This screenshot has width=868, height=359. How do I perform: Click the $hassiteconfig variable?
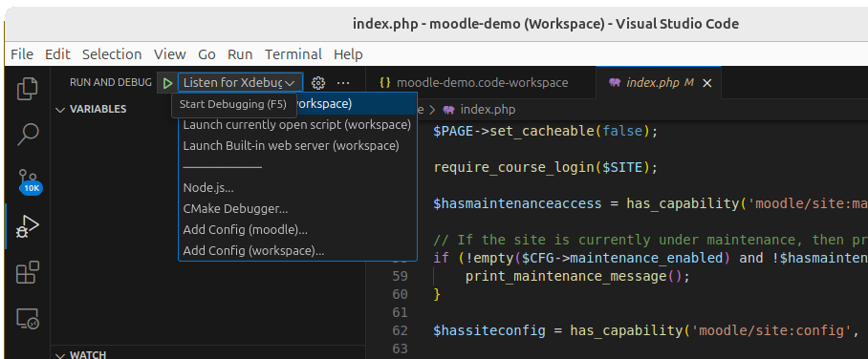pos(489,330)
